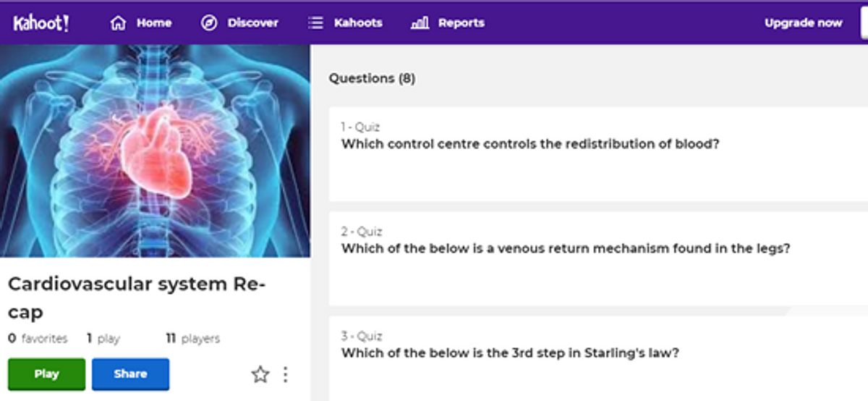Open the Discover page
868x401 pixels.
point(239,23)
